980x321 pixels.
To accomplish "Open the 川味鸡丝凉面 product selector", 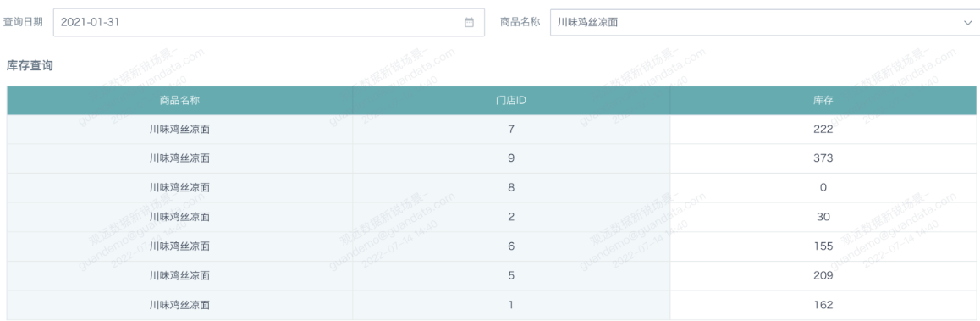I will coord(765,23).
